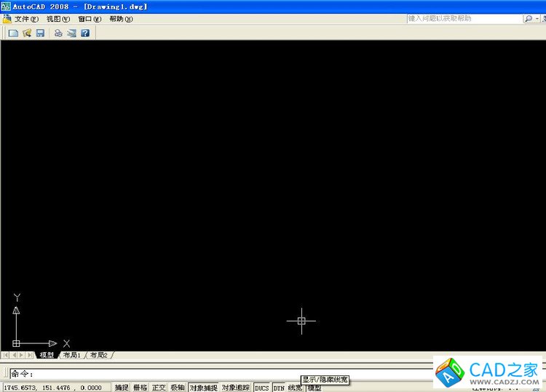Click the New drawing icon in toolbar
The image size is (546, 392).
(12, 33)
